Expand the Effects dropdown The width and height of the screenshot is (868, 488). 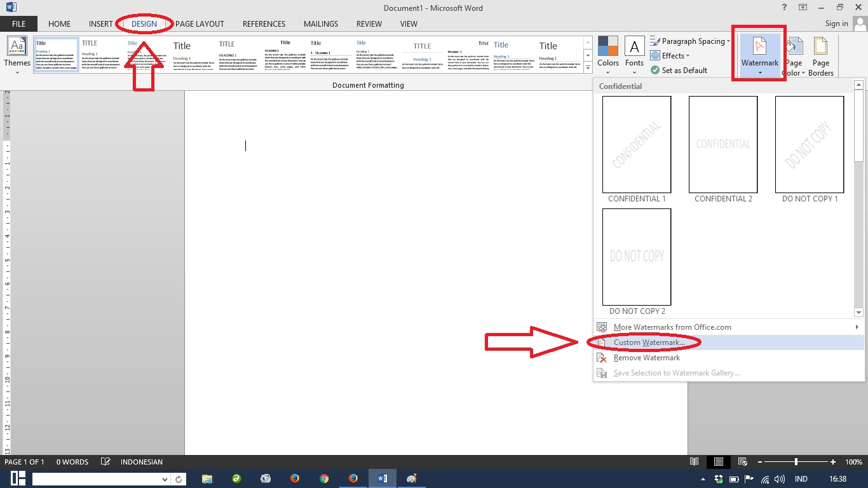670,56
